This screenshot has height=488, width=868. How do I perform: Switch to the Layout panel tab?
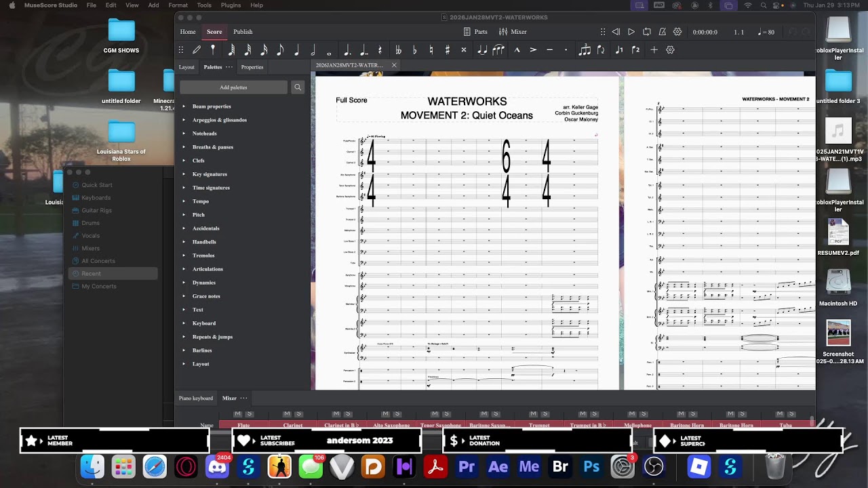[x=186, y=67]
